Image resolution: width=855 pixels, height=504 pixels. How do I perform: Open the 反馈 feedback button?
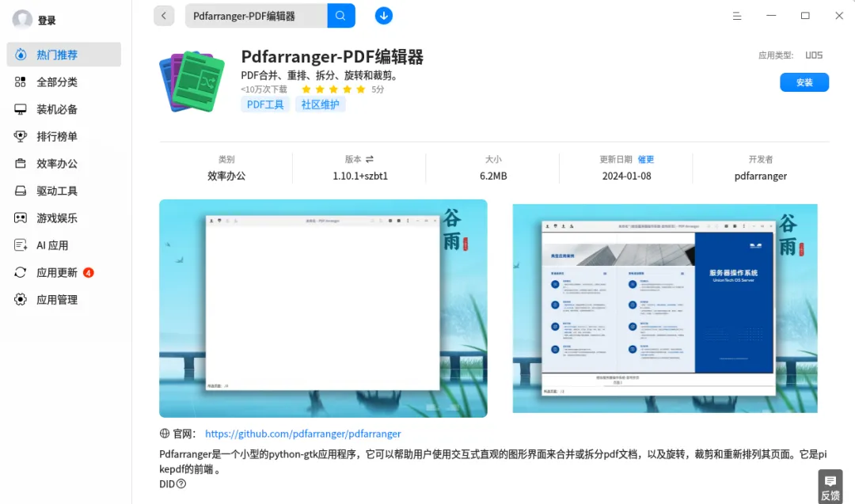830,487
